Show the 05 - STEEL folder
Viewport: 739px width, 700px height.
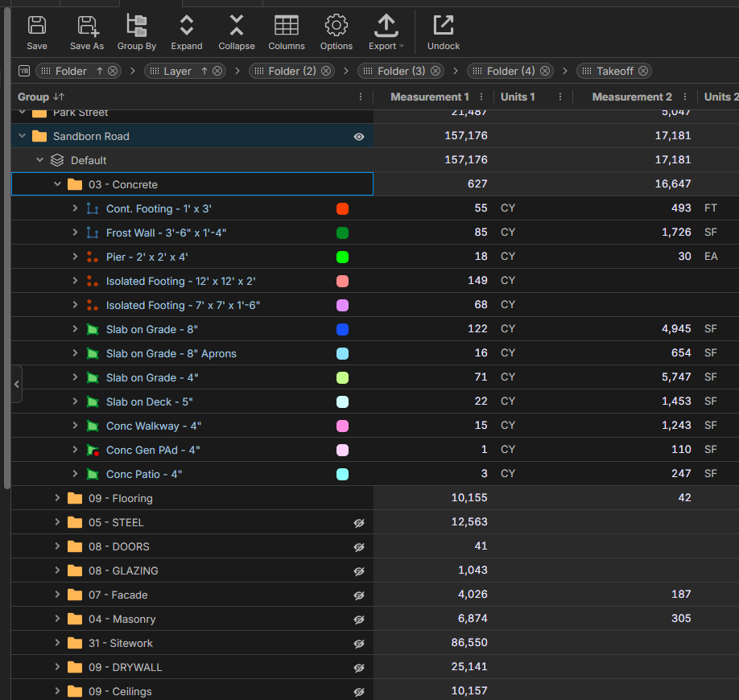click(359, 523)
